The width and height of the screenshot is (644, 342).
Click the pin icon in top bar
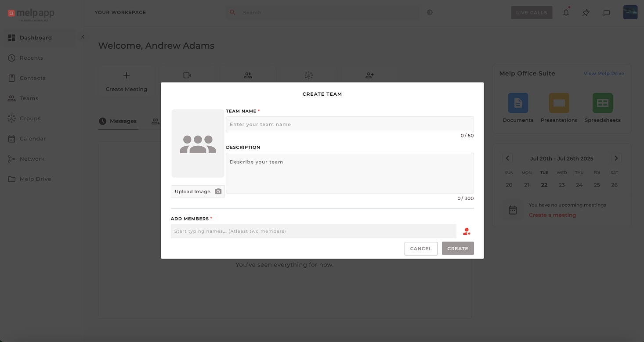pyautogui.click(x=586, y=13)
